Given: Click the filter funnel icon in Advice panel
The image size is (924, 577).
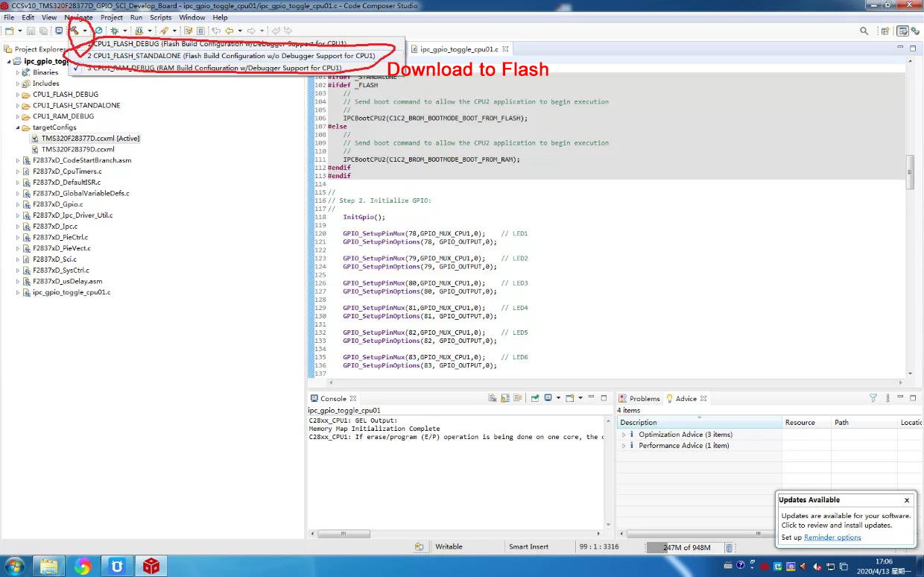Looking at the screenshot, I should (x=873, y=398).
